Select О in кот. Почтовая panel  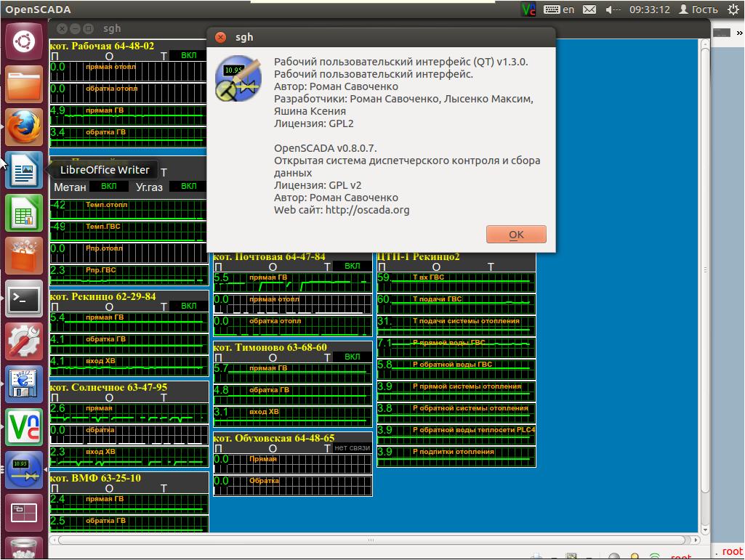(x=273, y=267)
